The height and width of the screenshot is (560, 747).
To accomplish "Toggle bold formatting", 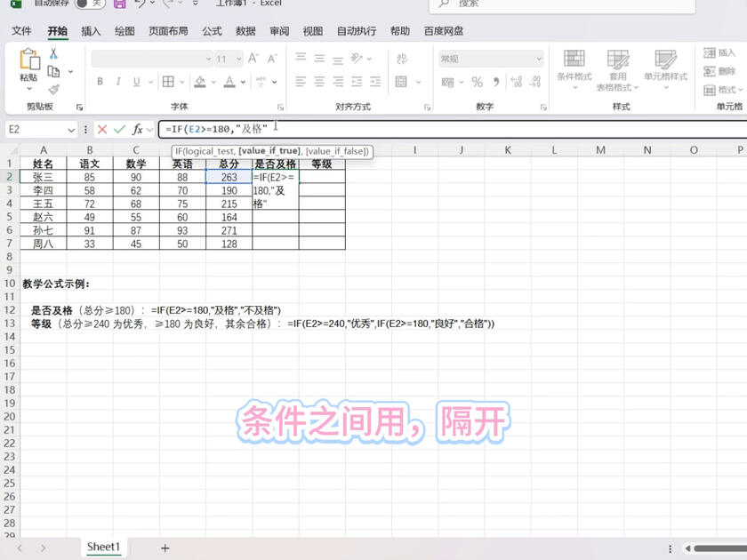I will 100,82.
